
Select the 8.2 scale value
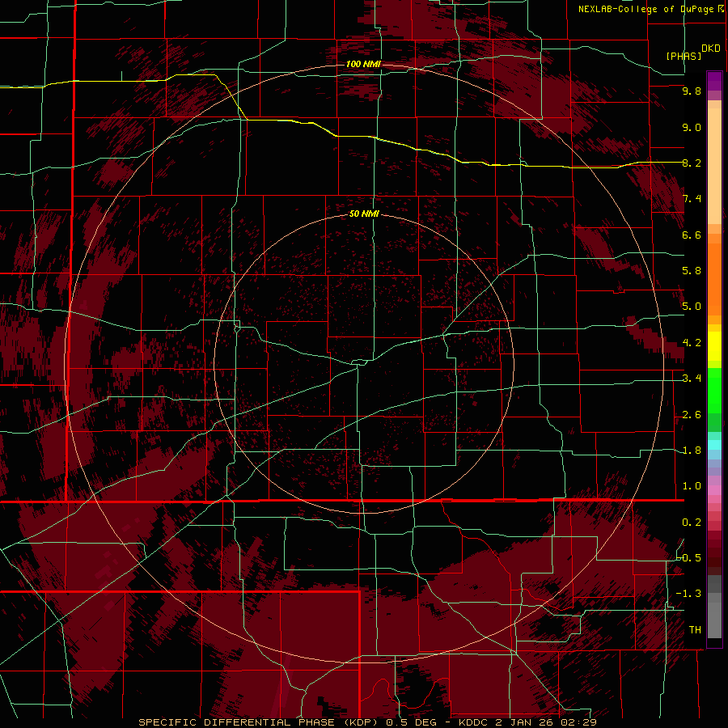tap(692, 163)
